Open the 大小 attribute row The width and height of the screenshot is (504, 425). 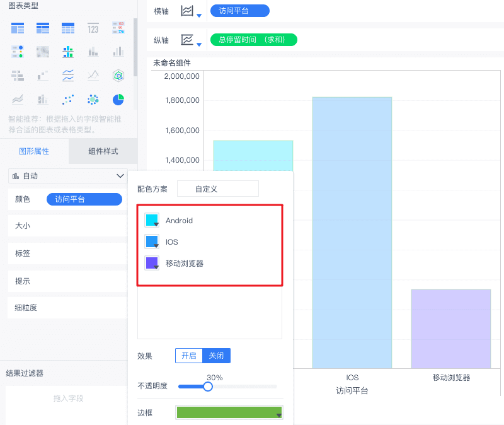pos(67,226)
